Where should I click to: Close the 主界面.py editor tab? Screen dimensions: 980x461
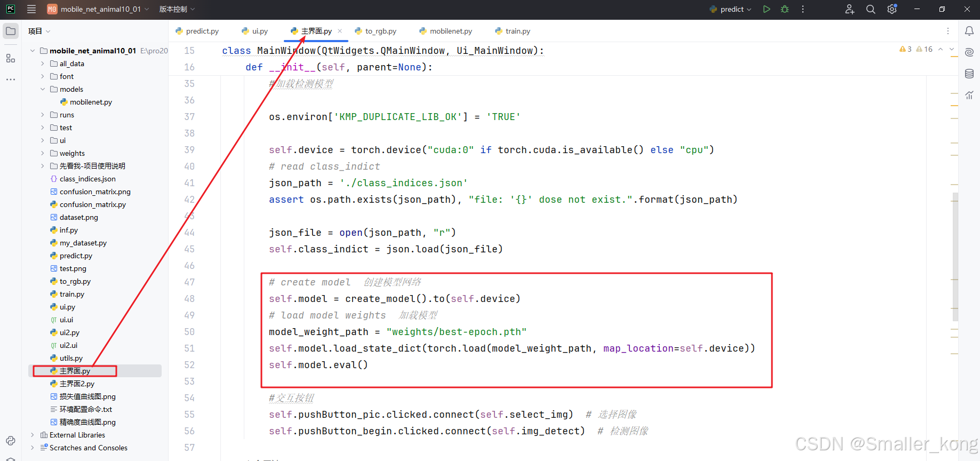(x=340, y=31)
